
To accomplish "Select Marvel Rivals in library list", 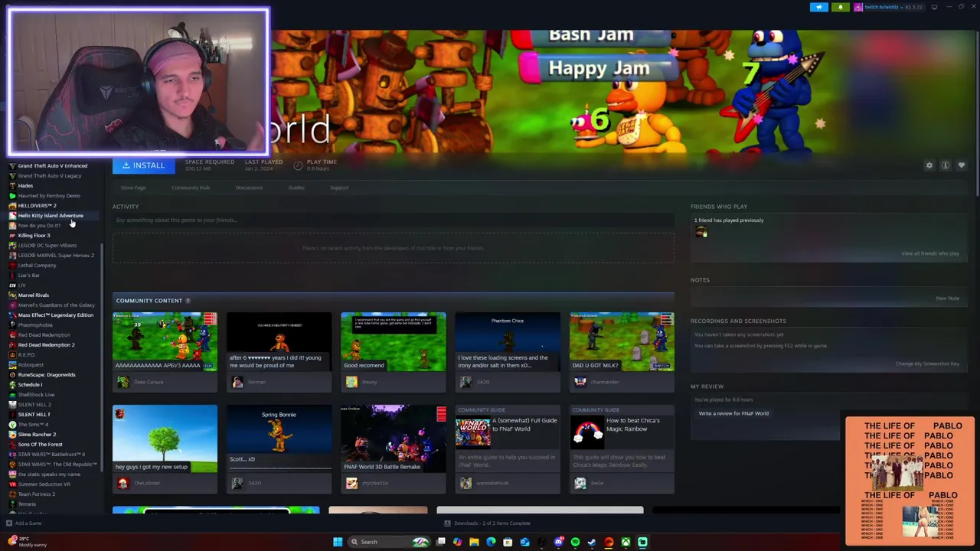I will [x=33, y=295].
